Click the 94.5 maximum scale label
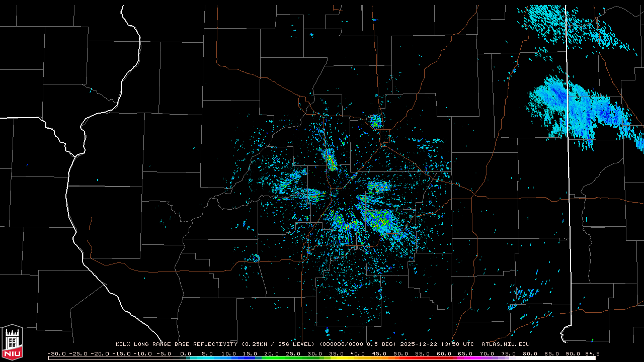Viewport: 644px width, 362px height. click(592, 353)
